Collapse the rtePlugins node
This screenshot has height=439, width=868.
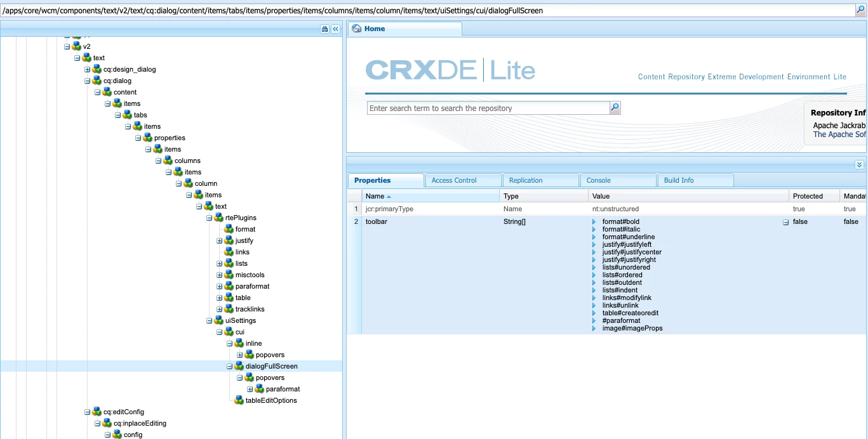pyautogui.click(x=210, y=218)
